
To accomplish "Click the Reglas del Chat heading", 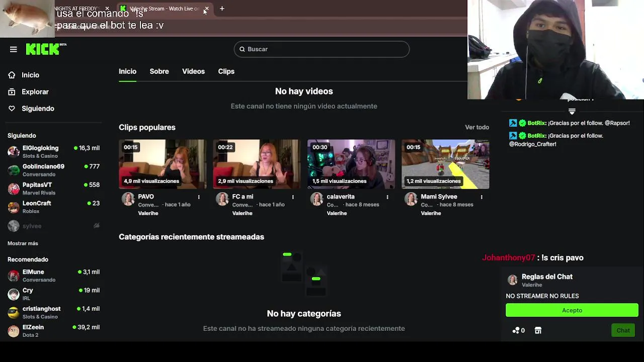I will pos(547,277).
